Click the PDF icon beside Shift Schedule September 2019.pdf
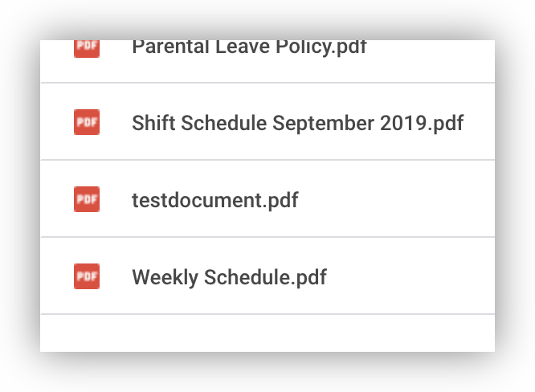The width and height of the screenshot is (535, 392). click(87, 122)
